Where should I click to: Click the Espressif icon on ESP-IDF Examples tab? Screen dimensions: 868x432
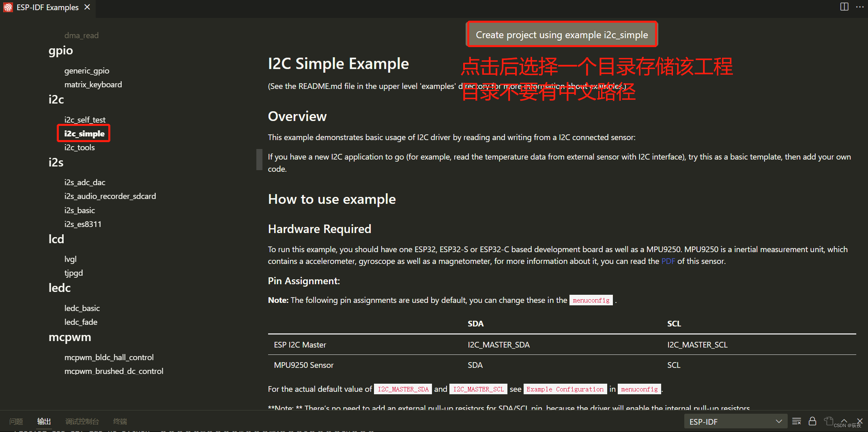click(x=8, y=7)
